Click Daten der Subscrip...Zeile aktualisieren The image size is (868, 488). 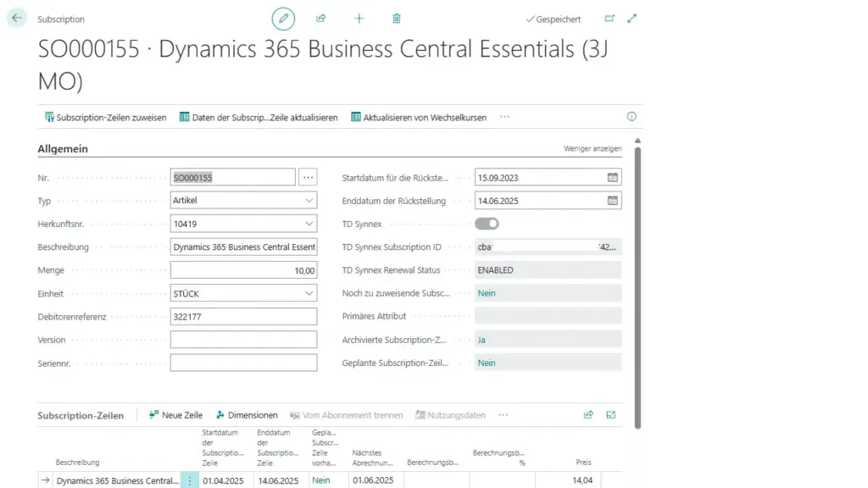click(259, 117)
